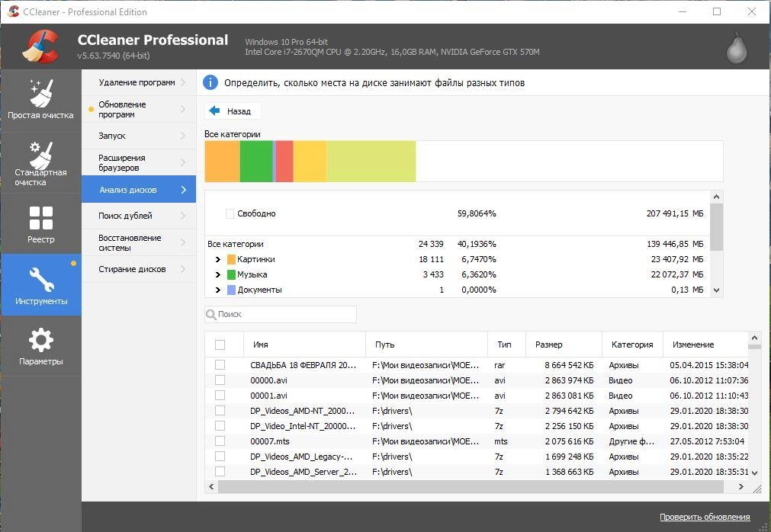Click the search magnifier icon
The width and height of the screenshot is (771, 532).
click(211, 314)
